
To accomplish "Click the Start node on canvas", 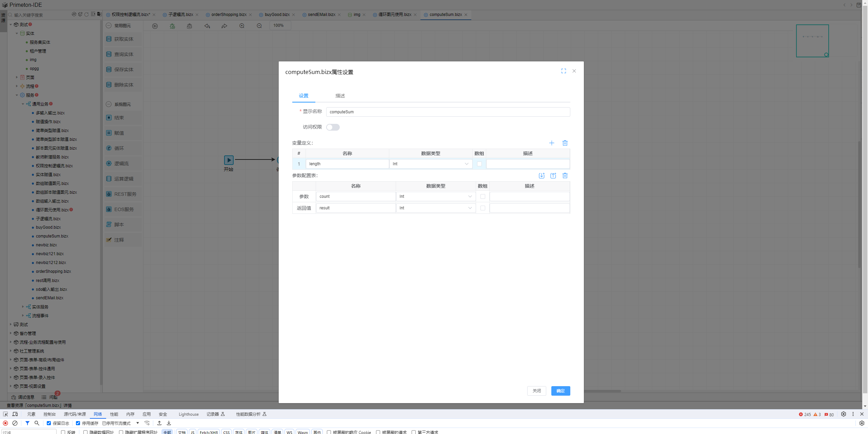I will tap(229, 160).
